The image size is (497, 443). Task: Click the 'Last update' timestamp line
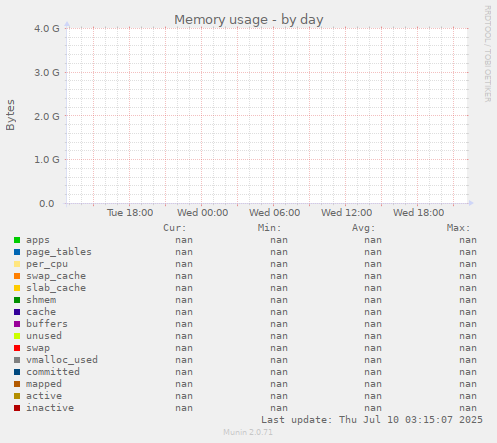click(x=372, y=420)
